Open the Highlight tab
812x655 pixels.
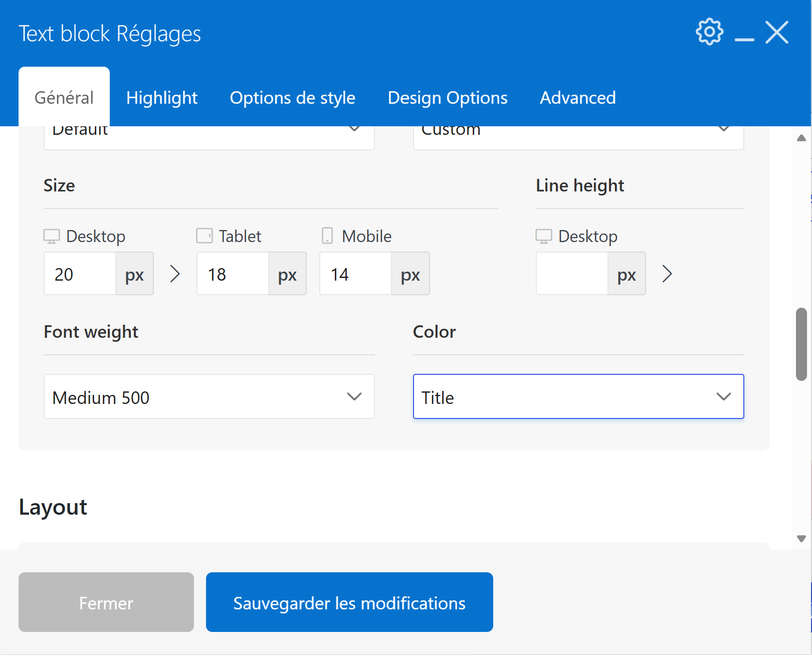point(162,97)
